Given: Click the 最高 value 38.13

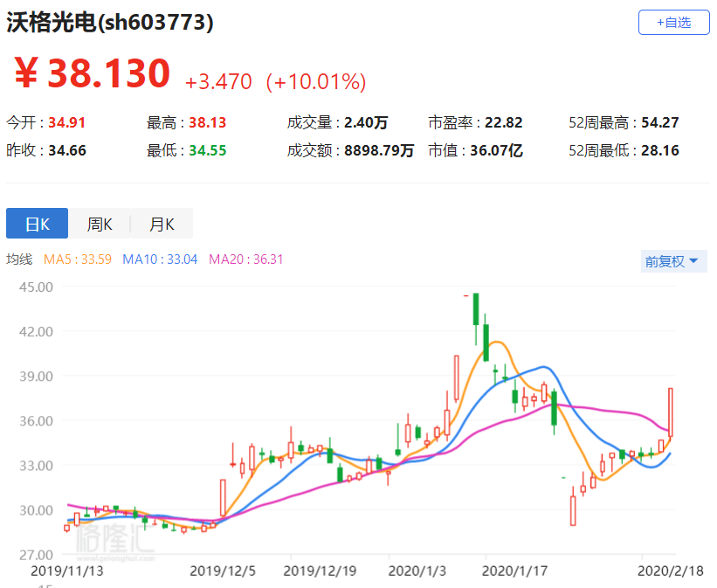Looking at the screenshot, I should click(x=208, y=122).
